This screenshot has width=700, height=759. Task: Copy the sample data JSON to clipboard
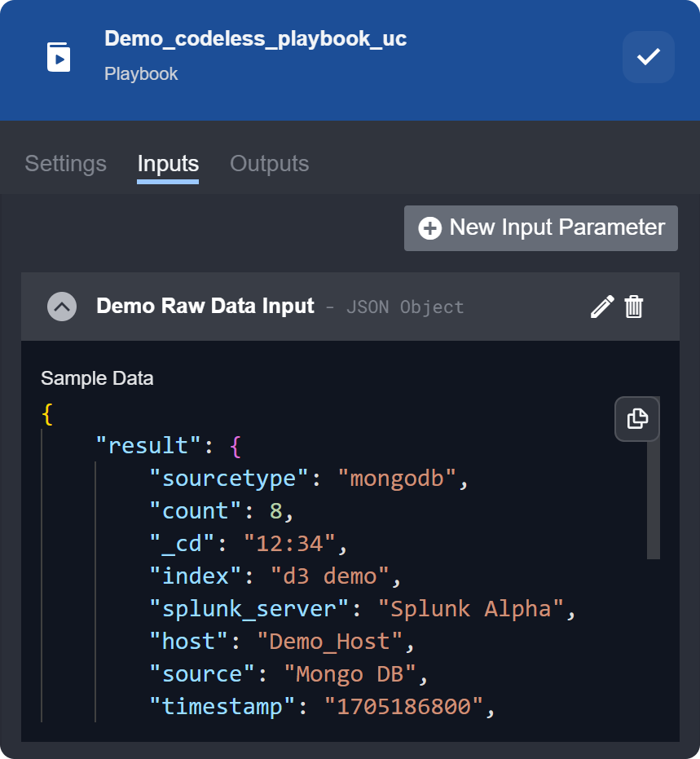(x=636, y=419)
